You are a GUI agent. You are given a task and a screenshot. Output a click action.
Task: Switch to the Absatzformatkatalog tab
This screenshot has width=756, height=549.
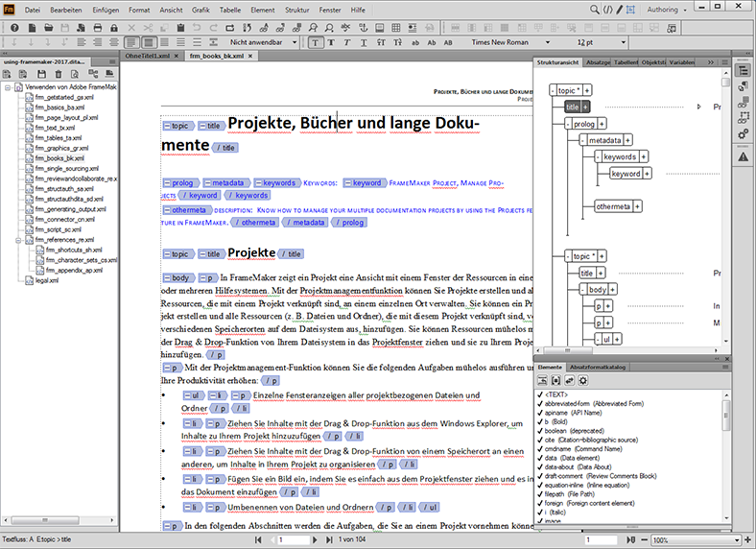pyautogui.click(x=599, y=367)
